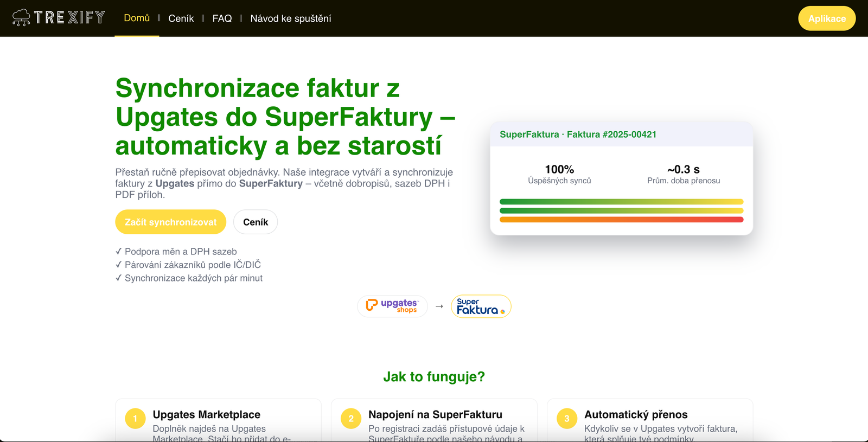Viewport: 868px width, 442px height.
Task: Click step 2 yellow number circle
Action: (x=351, y=418)
